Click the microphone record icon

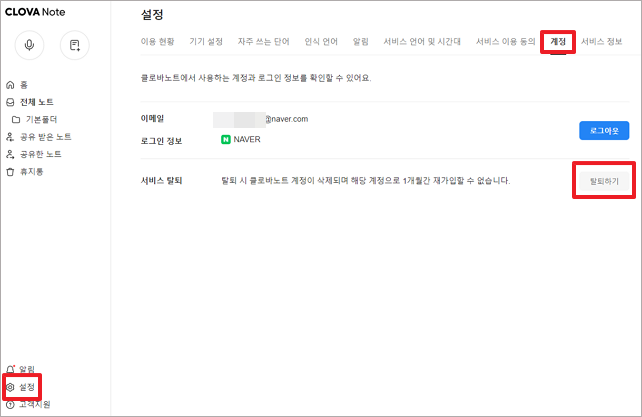[29, 46]
